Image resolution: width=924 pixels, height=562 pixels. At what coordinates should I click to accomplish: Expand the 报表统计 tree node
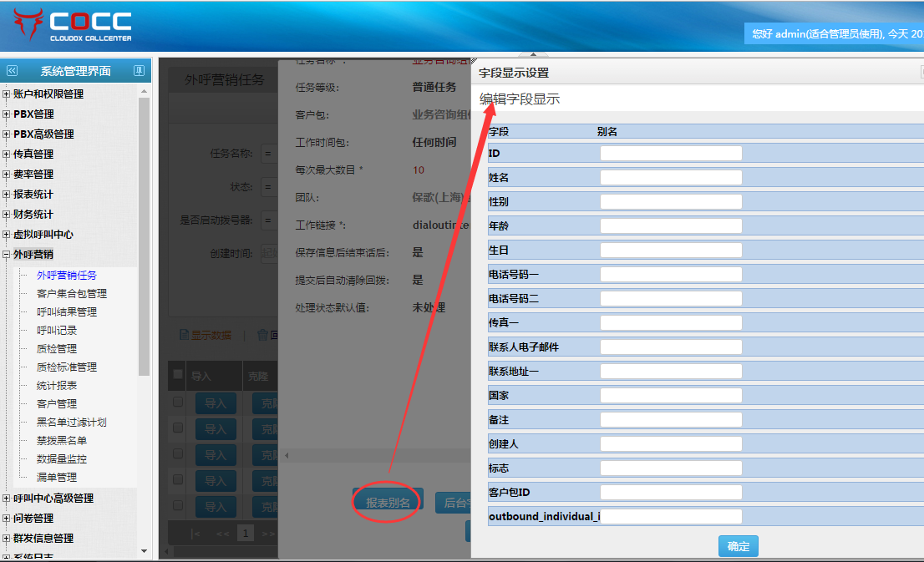tap(7, 195)
